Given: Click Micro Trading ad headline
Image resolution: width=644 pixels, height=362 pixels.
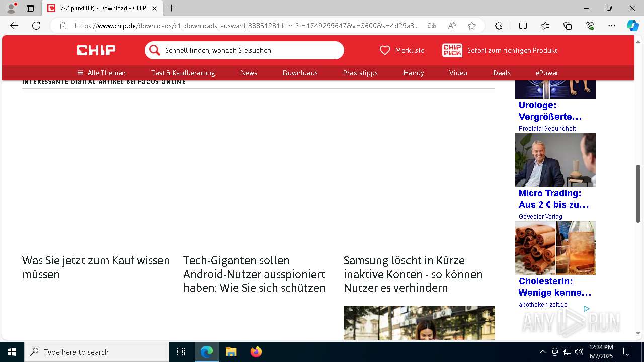Looking at the screenshot, I should pyautogui.click(x=553, y=199).
